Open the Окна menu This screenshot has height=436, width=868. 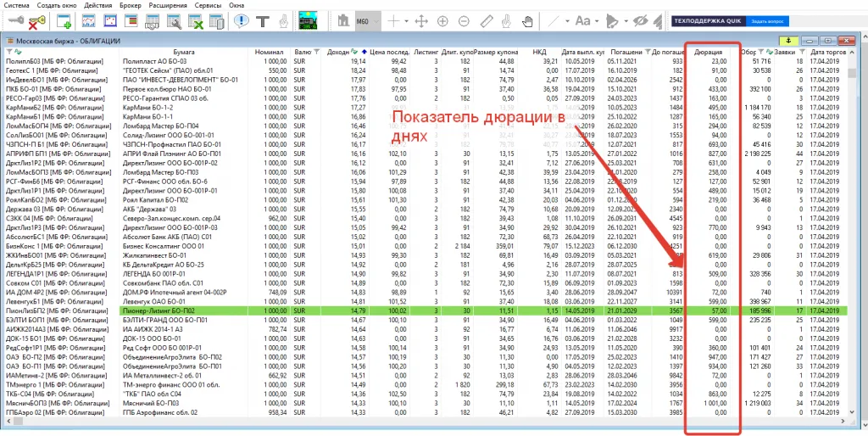[237, 5]
